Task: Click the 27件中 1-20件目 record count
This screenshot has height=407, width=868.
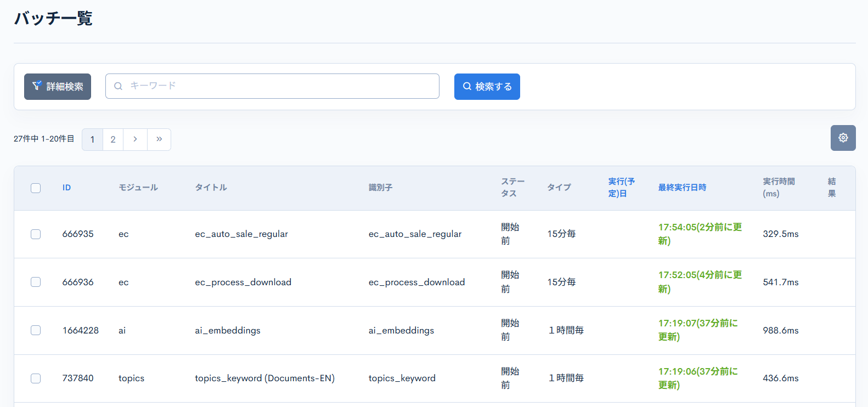Action: (x=44, y=139)
